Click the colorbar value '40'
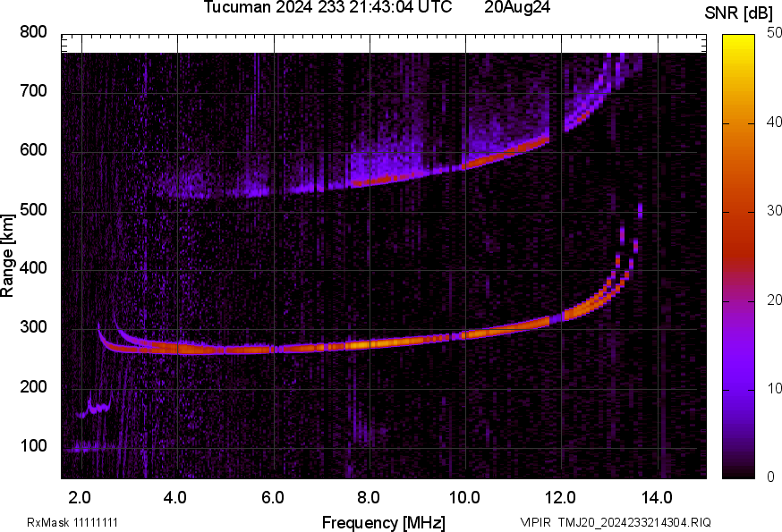 pos(774,122)
